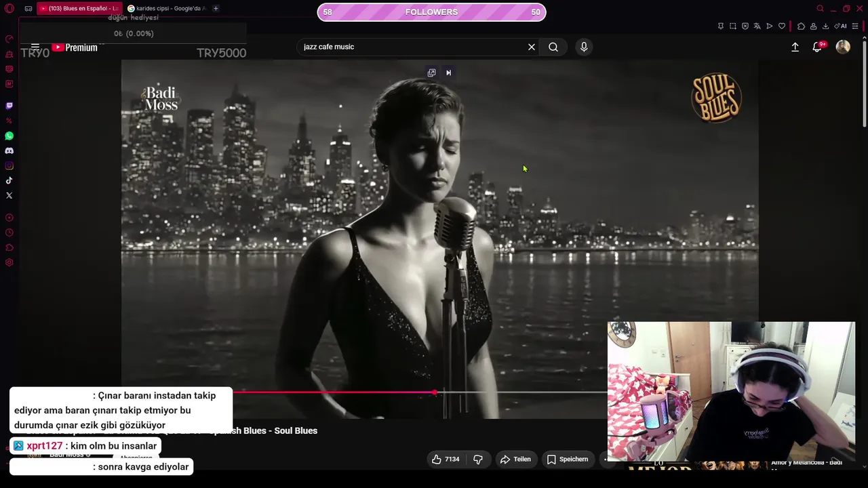Click the next-track icon above player
Screen dimensions: 868x488
[448, 73]
